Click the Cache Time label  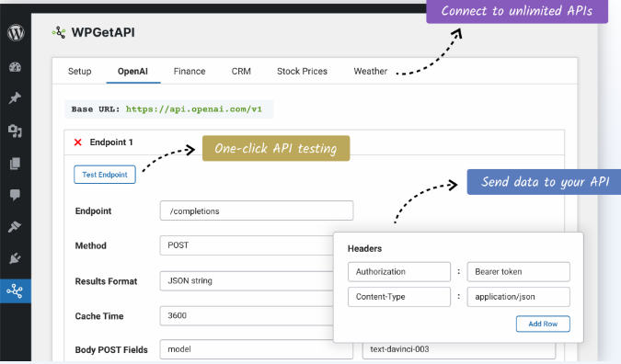tap(99, 316)
